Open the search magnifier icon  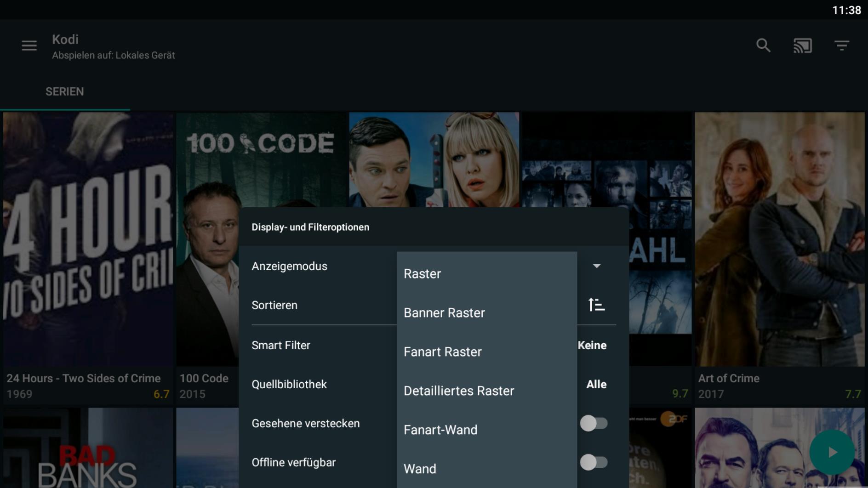click(x=763, y=45)
